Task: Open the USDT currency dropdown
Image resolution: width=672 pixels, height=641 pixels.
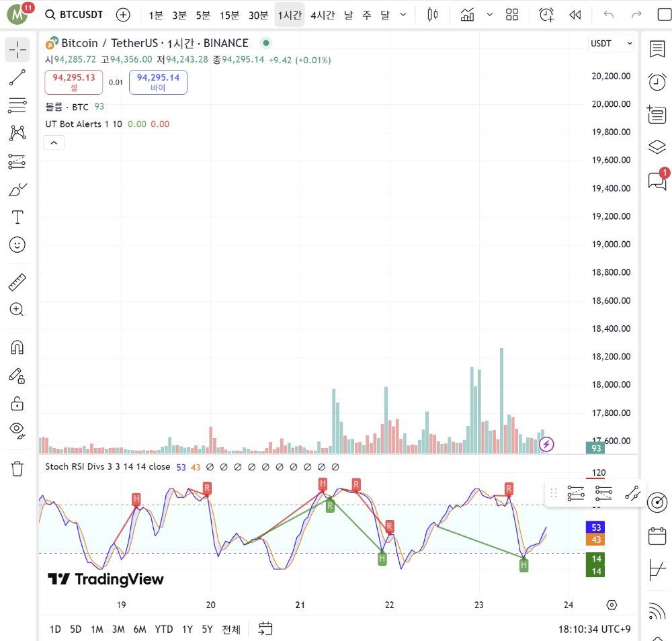Action: click(611, 43)
